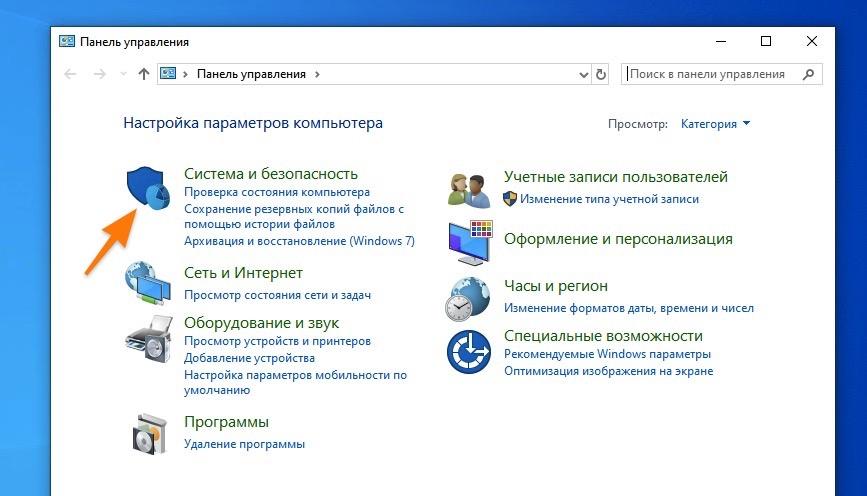Open Ease of Access circular icon

coord(469,352)
